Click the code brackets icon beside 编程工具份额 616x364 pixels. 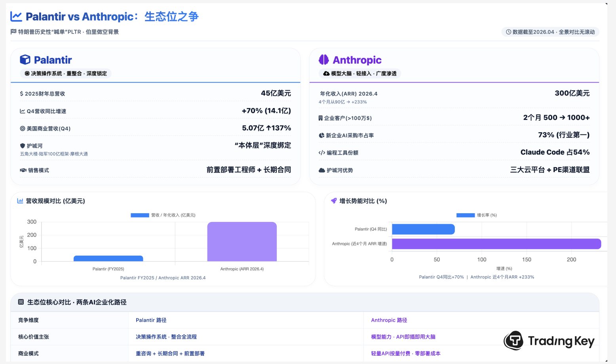click(x=321, y=153)
